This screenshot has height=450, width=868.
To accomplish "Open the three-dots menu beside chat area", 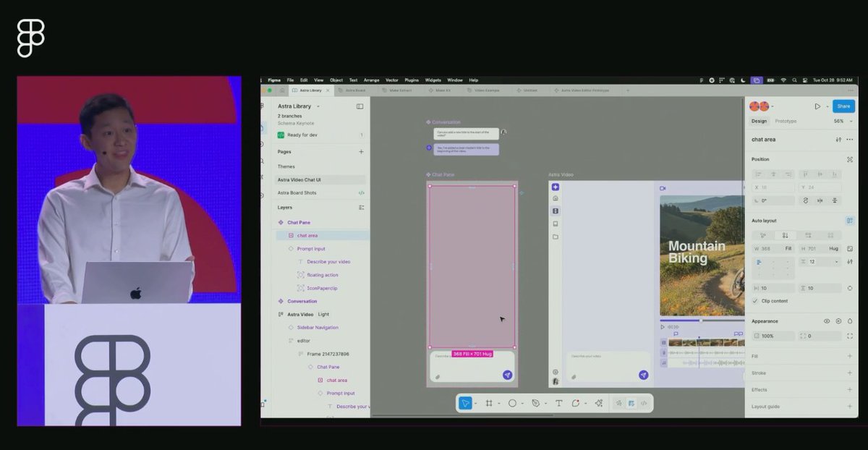I will (849, 140).
